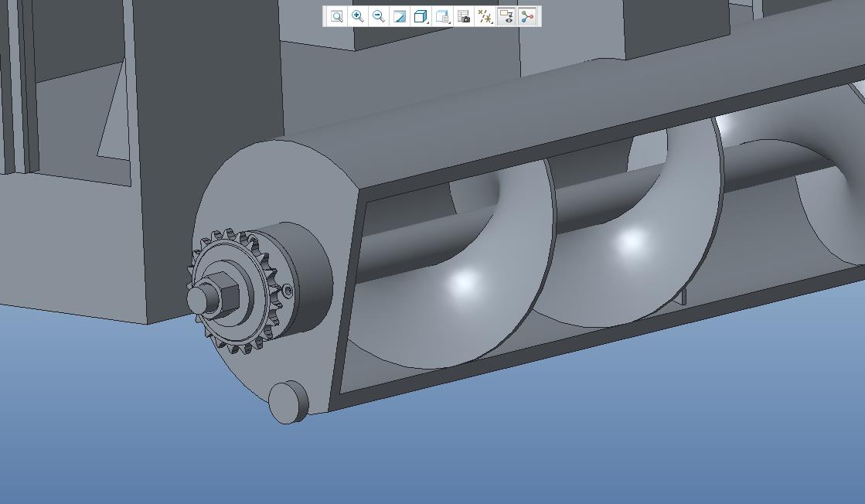Screen dimensions: 865x504
Task: Open the Display Style cube dropdown
Action: tap(421, 16)
